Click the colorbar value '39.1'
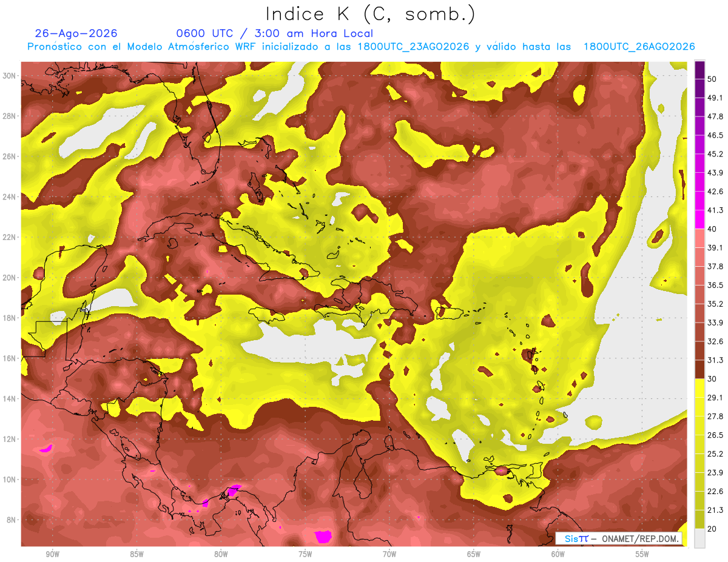Image resolution: width=728 pixels, height=562 pixels. pos(715,247)
